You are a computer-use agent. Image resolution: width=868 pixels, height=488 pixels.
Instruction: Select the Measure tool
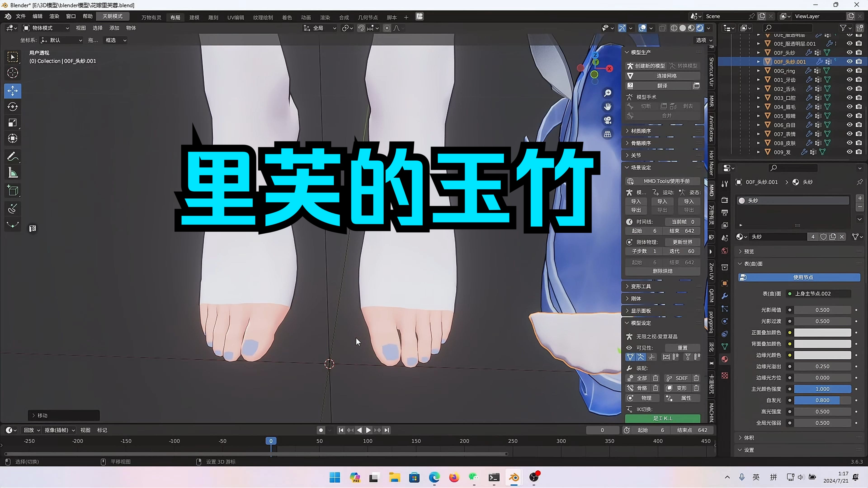click(x=12, y=173)
